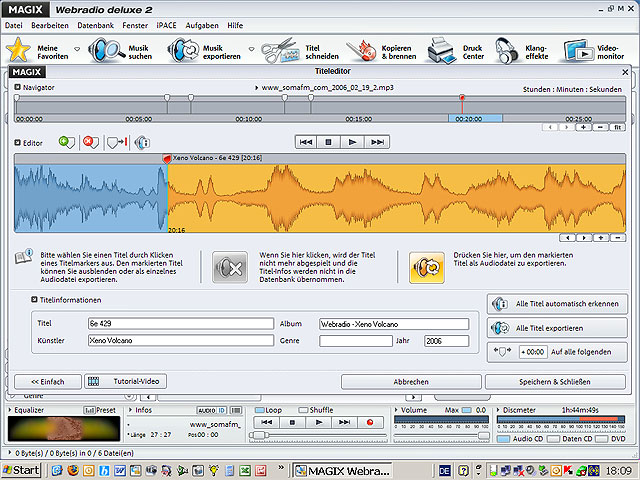Click the Preset equalizer icon
The height and width of the screenshot is (480, 640).
tap(89, 410)
